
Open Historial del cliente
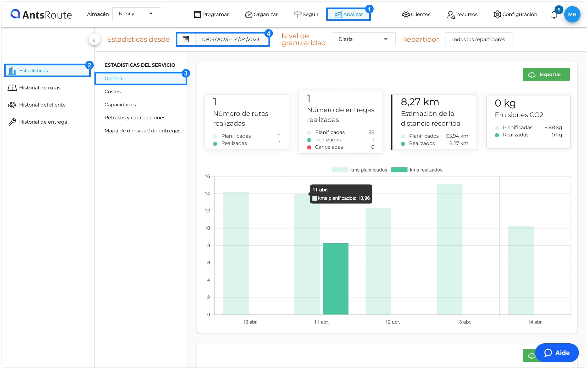pos(37,105)
